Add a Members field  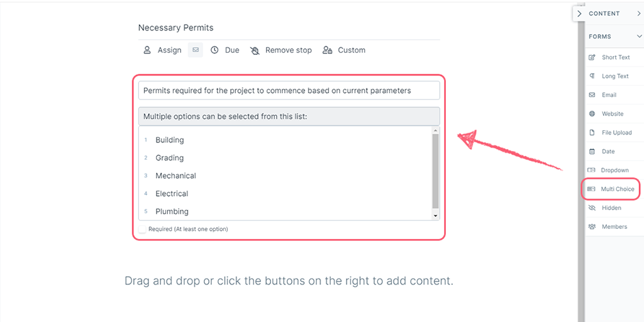(x=614, y=226)
